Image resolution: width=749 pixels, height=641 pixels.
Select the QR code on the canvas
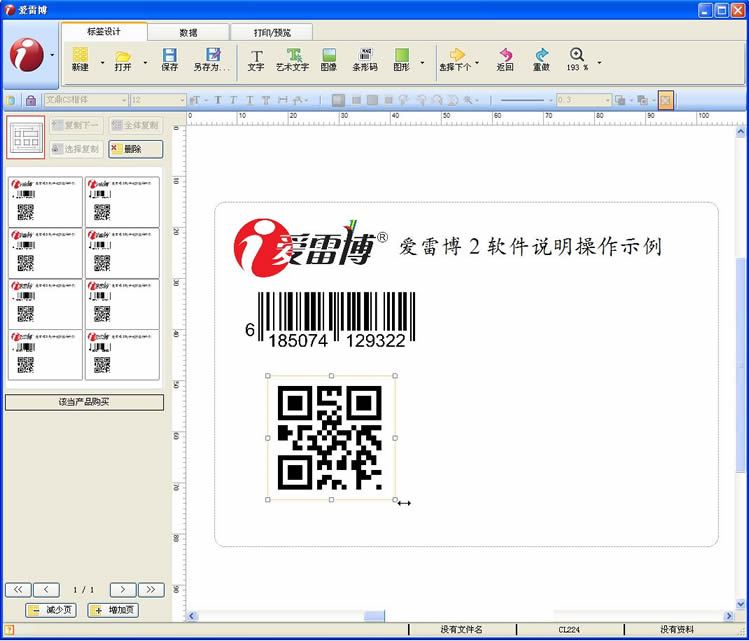click(330, 438)
